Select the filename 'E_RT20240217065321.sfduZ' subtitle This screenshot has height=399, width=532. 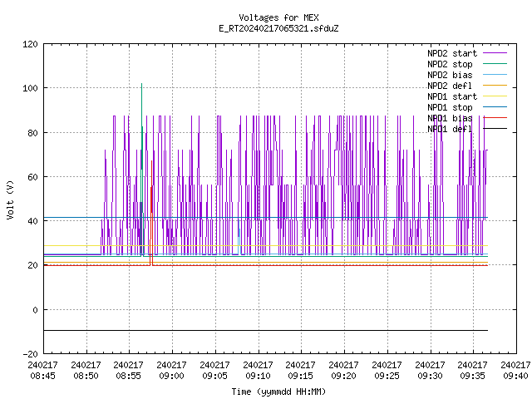[x=278, y=28]
